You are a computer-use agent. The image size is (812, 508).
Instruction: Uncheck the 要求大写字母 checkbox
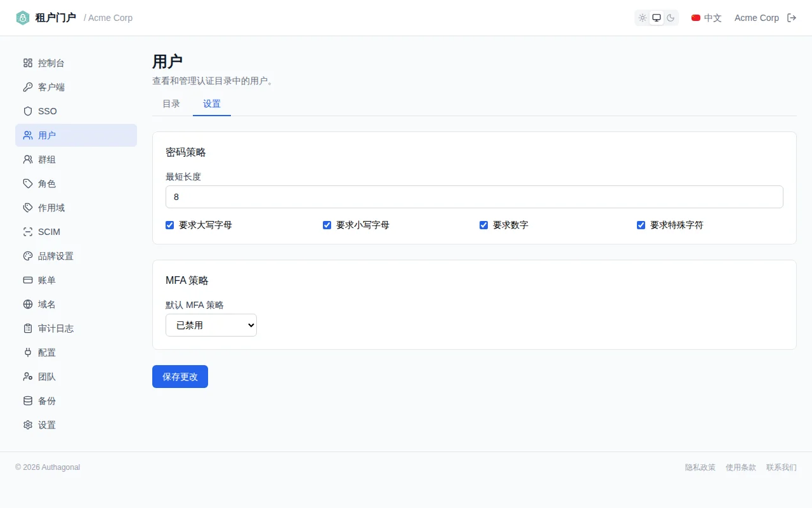tap(170, 225)
